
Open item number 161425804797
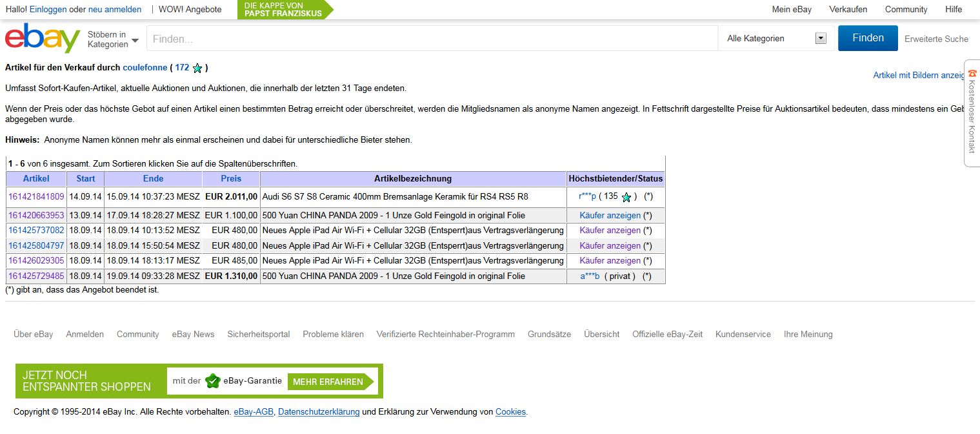[36, 245]
